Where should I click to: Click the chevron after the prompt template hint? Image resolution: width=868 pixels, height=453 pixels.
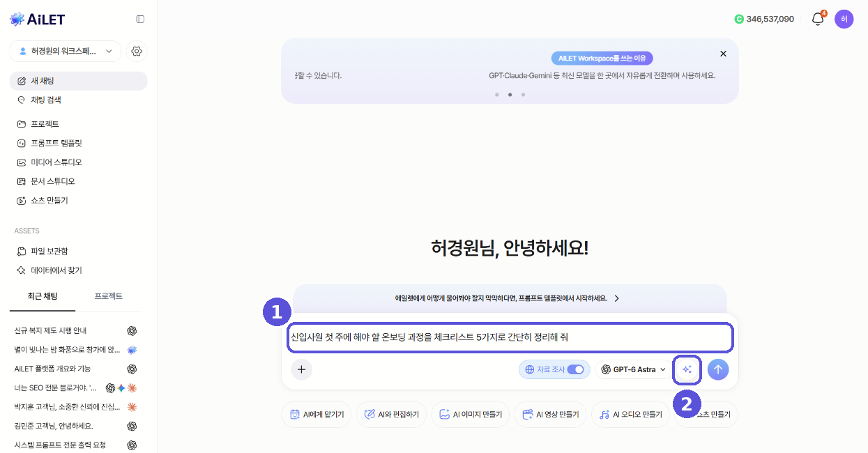616,298
